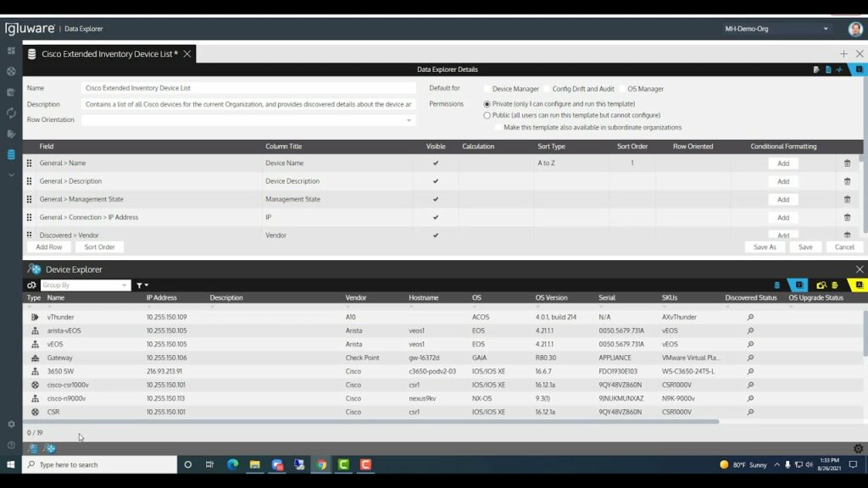
Task: Toggle Visible checkmark for Device Name row
Action: pyautogui.click(x=435, y=163)
